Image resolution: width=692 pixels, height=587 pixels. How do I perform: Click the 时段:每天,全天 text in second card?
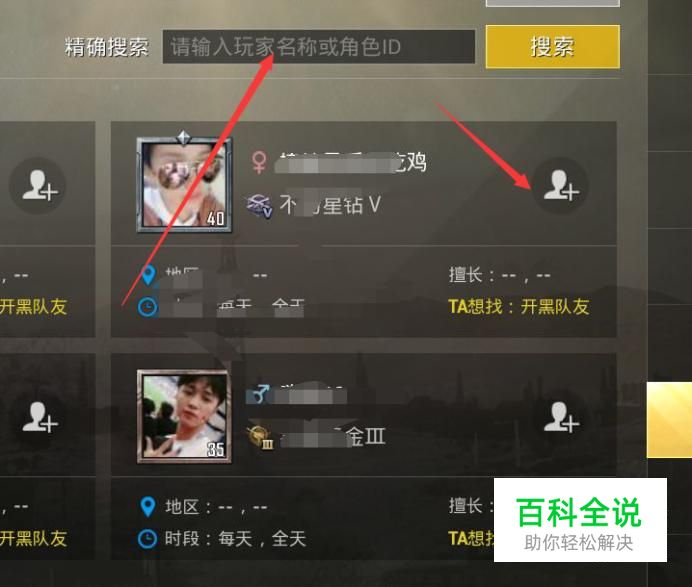[x=235, y=539]
